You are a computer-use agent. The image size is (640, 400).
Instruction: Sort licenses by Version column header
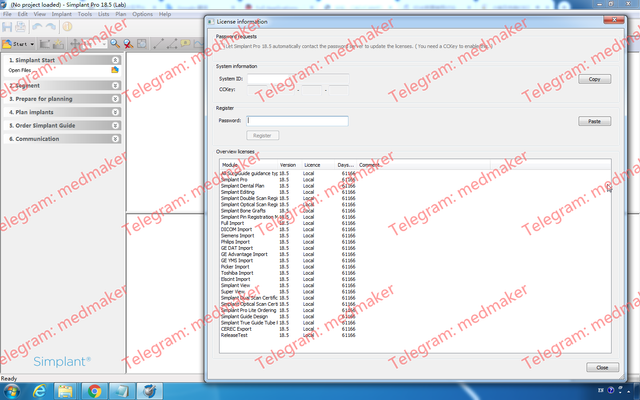click(289, 165)
